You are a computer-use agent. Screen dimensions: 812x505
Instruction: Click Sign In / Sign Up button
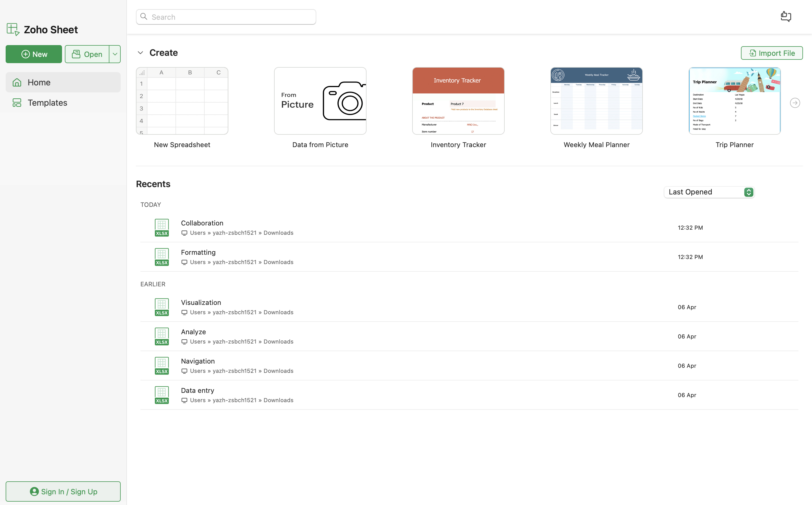63,491
